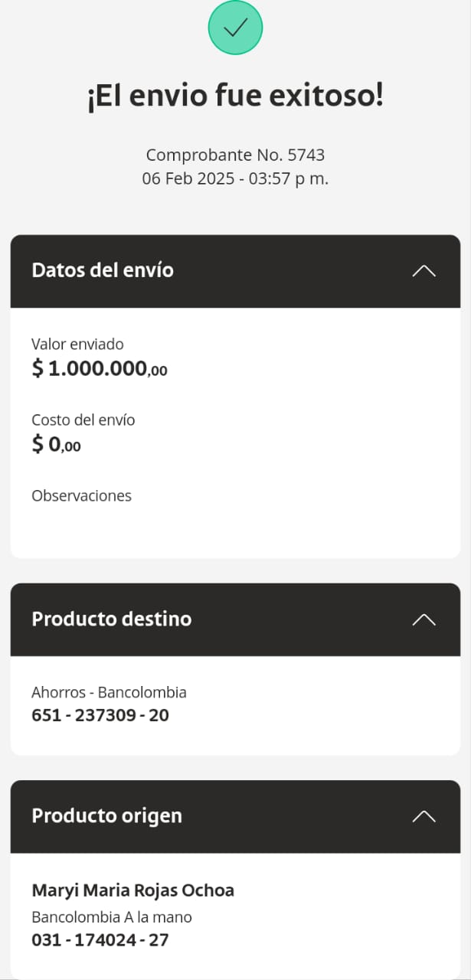Click the 06 Feb 2025 timestamp
Image resolution: width=471 pixels, height=980 pixels.
tap(235, 179)
